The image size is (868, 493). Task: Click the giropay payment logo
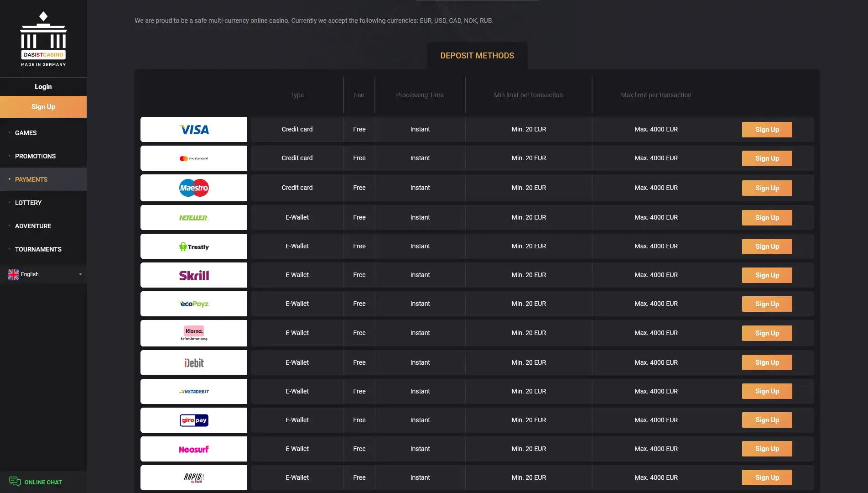click(x=194, y=420)
